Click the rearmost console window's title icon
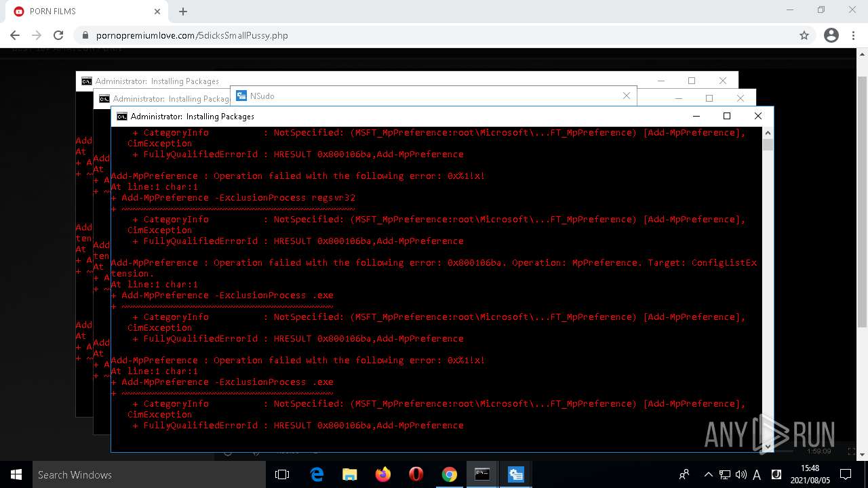The height and width of the screenshot is (488, 868). pos(87,81)
